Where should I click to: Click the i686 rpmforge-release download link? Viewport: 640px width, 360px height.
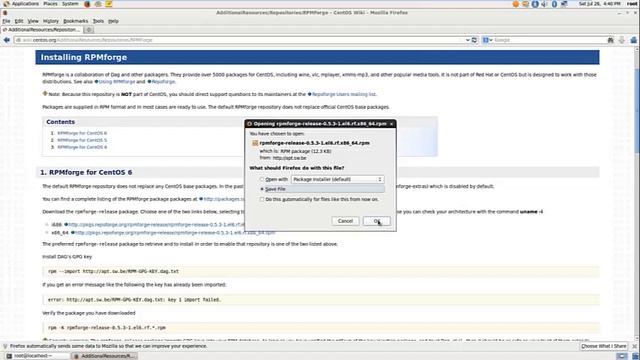tap(156, 225)
